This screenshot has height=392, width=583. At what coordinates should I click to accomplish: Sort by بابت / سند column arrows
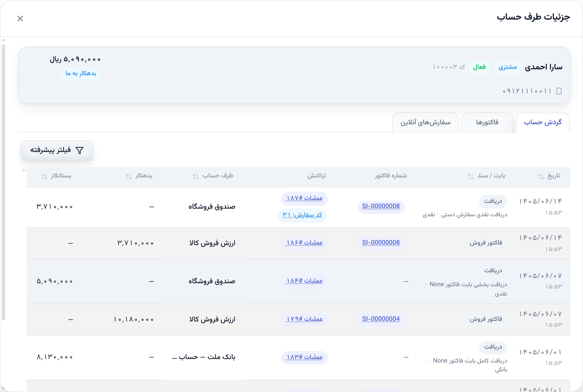coord(470,177)
